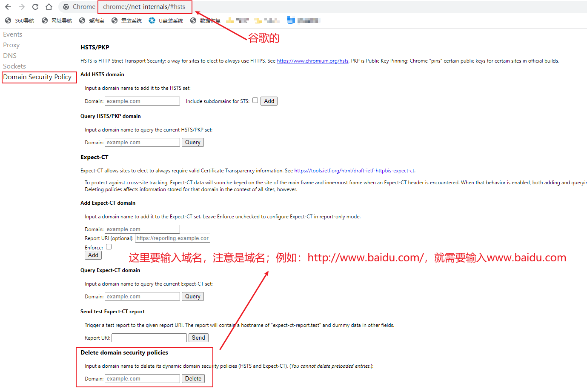Click Send button for test Expect-CT report
The image size is (587, 392).
point(198,338)
